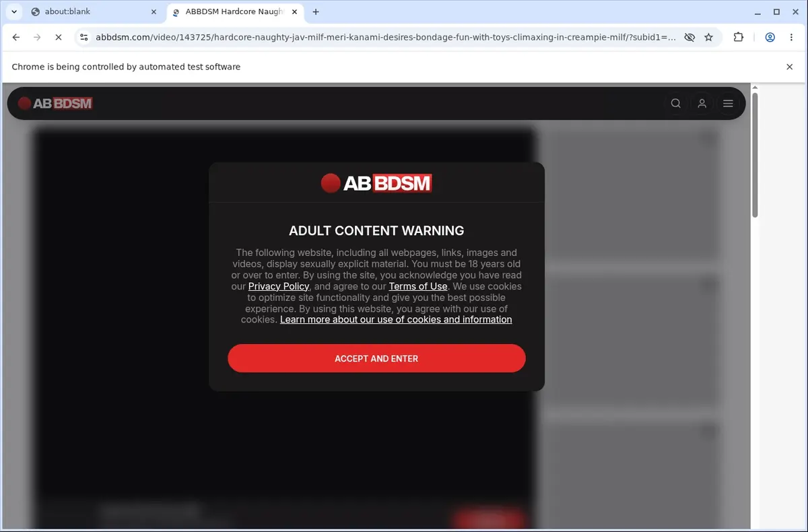
Task: Minimize the Chrome window
Action: pyautogui.click(x=756, y=11)
